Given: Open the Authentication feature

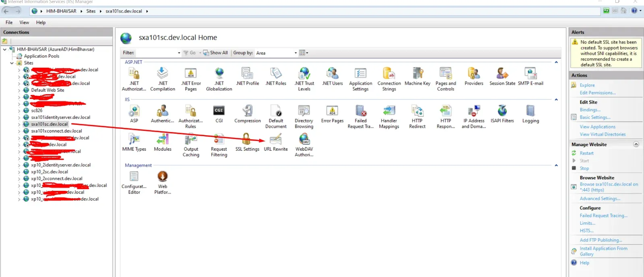Looking at the screenshot, I should [163, 114].
